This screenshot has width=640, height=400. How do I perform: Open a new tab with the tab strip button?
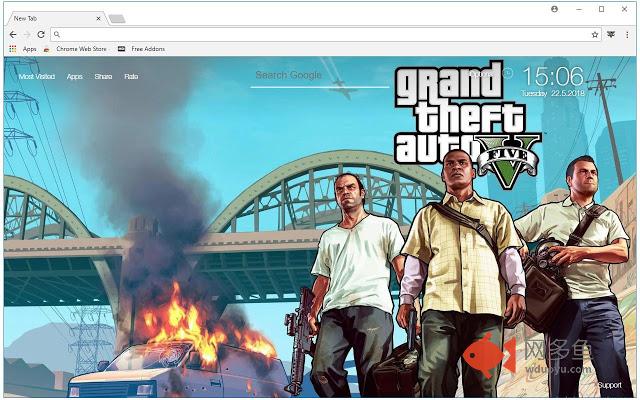(x=117, y=19)
